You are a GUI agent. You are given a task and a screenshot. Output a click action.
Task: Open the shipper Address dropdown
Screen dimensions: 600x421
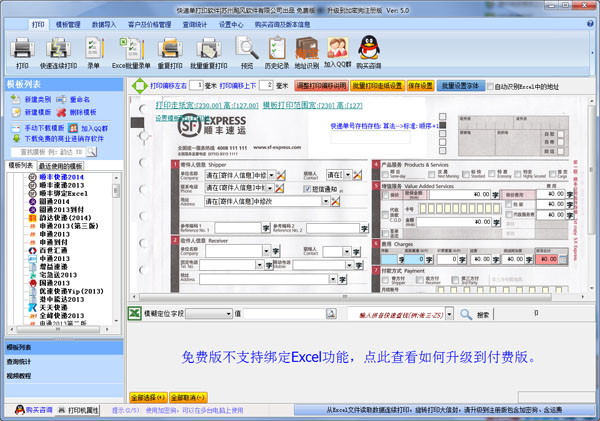coord(326,201)
